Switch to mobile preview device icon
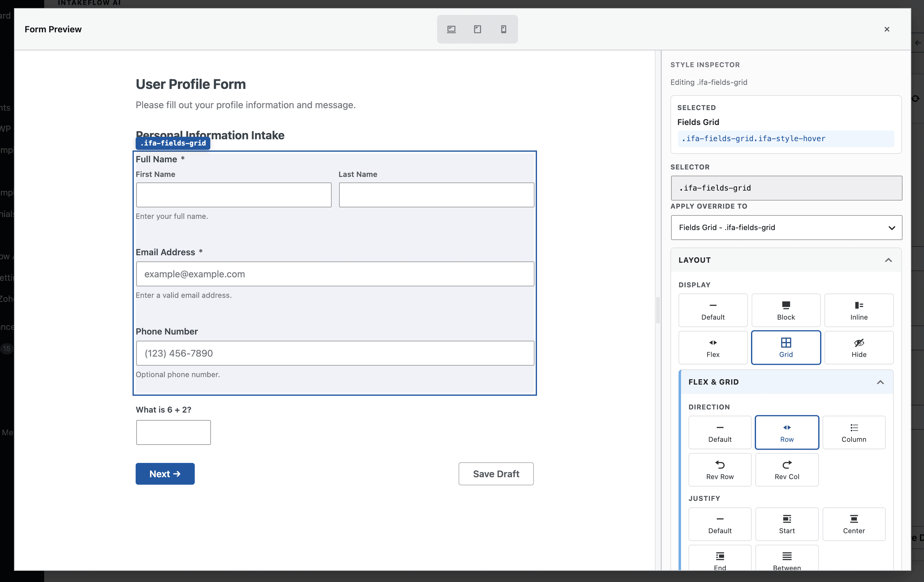 (503, 29)
